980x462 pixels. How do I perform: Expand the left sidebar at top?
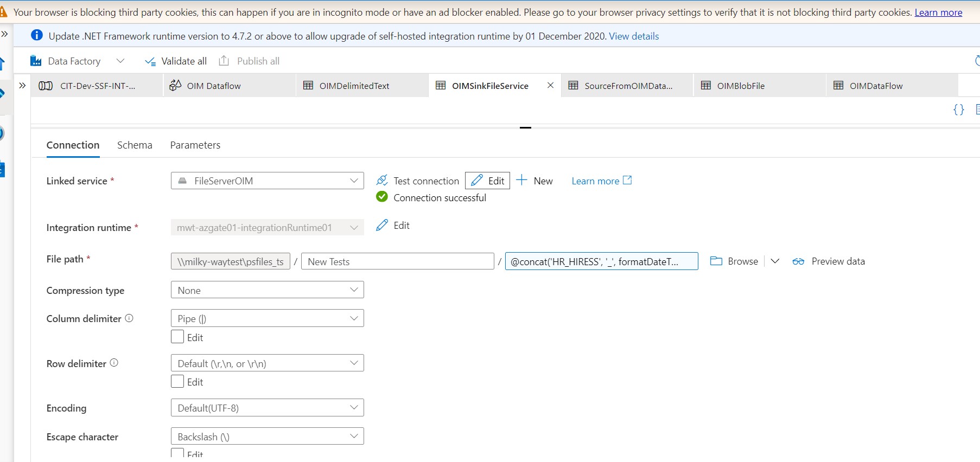5,34
